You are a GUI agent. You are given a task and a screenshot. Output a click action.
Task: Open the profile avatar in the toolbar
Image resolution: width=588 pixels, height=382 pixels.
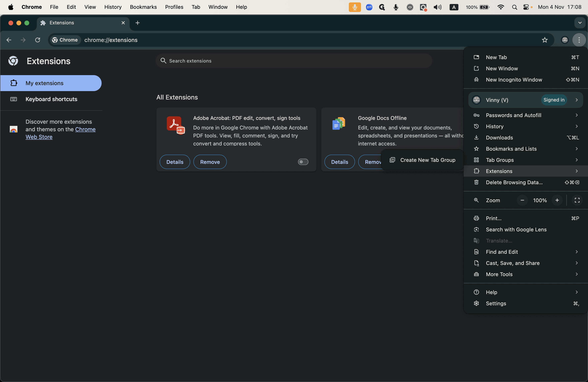point(565,40)
